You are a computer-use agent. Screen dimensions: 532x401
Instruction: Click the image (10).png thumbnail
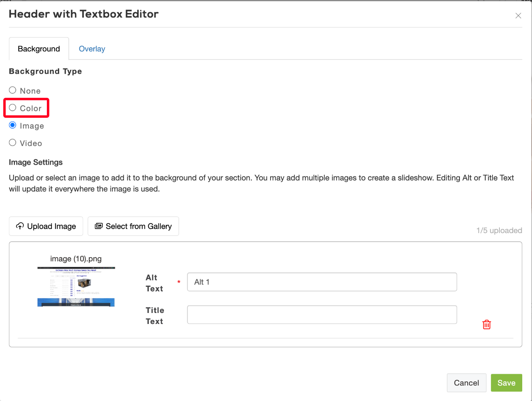pyautogui.click(x=76, y=286)
